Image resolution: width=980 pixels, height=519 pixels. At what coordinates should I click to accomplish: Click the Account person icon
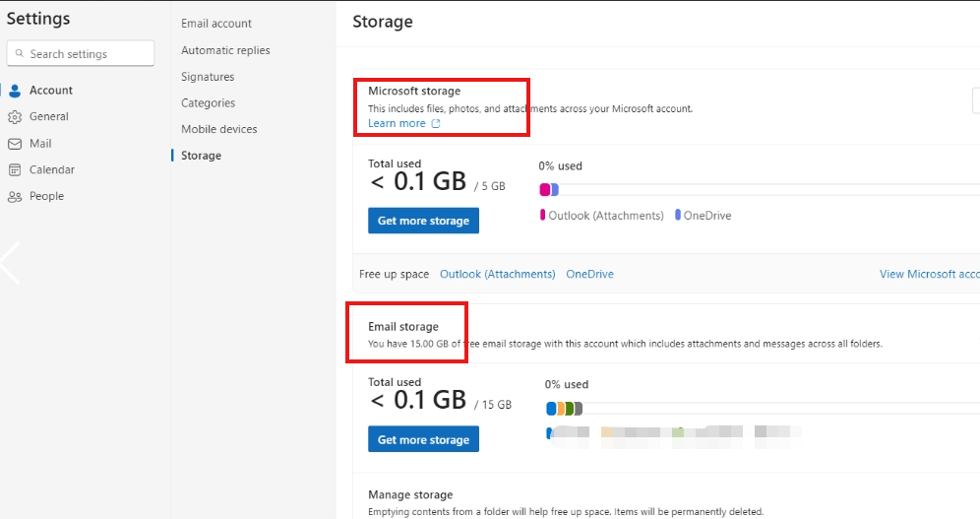pos(15,91)
